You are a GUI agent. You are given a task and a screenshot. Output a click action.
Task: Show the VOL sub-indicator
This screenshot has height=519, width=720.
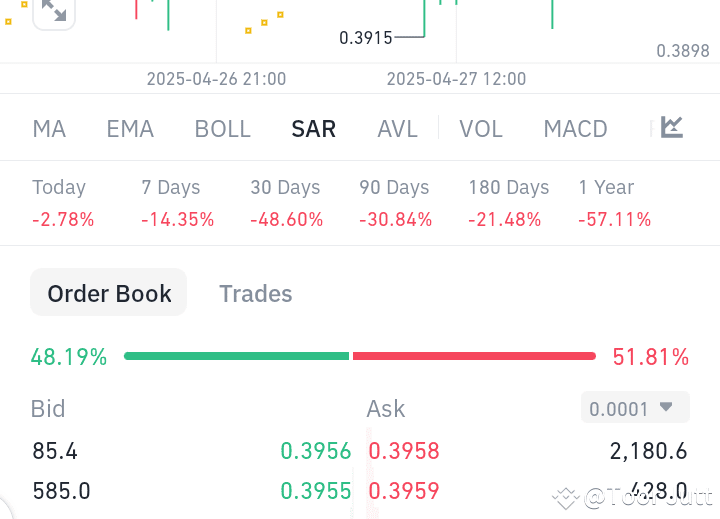(481, 129)
